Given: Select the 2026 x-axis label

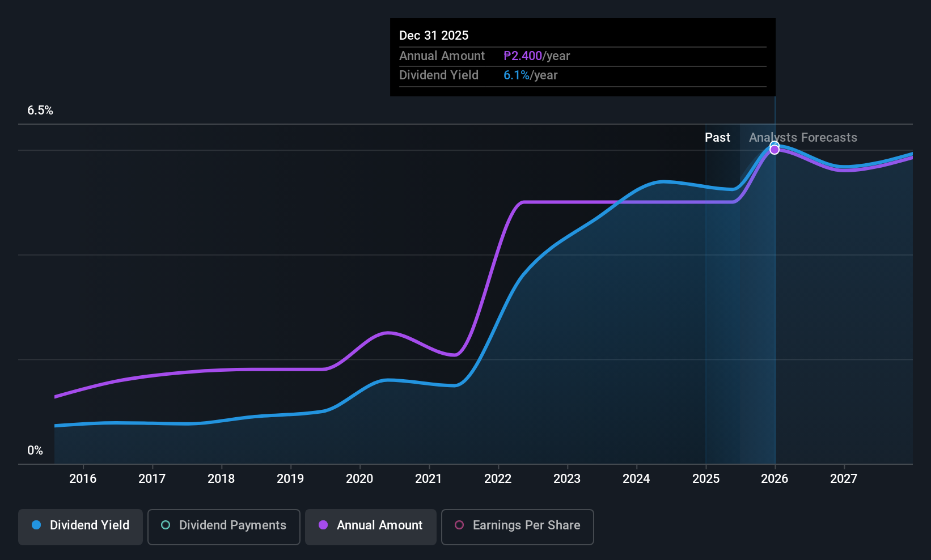Looking at the screenshot, I should pyautogui.click(x=775, y=479).
